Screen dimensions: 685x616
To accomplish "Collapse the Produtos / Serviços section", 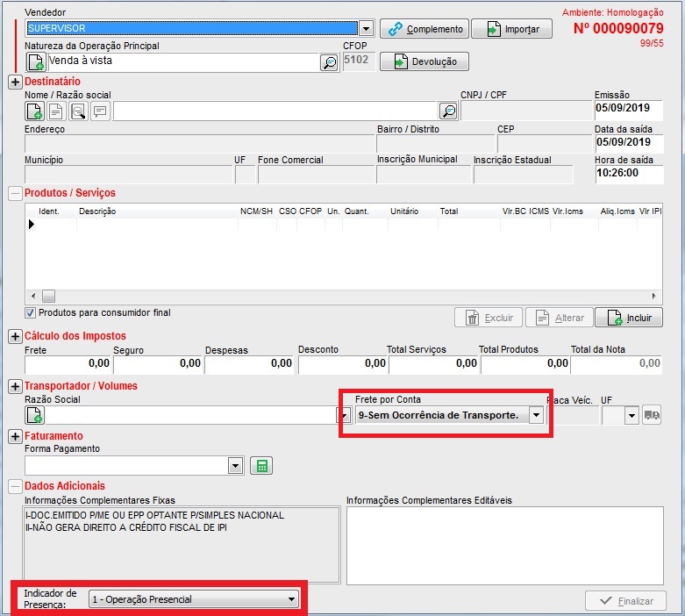I will tap(15, 193).
